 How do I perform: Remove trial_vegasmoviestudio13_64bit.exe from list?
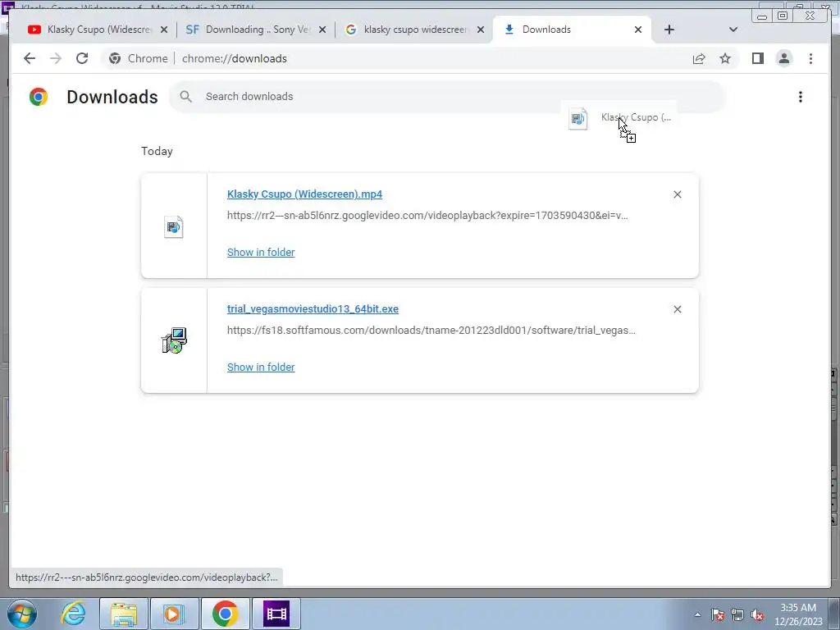(x=677, y=309)
